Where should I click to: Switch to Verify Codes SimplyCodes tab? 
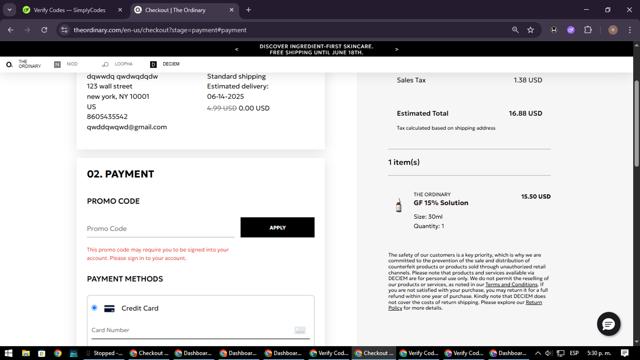(x=69, y=10)
